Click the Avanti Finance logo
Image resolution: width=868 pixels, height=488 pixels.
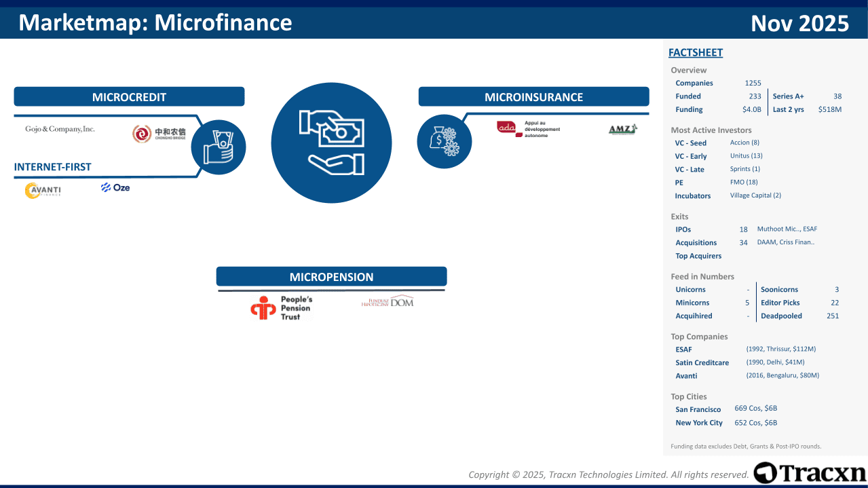click(43, 191)
